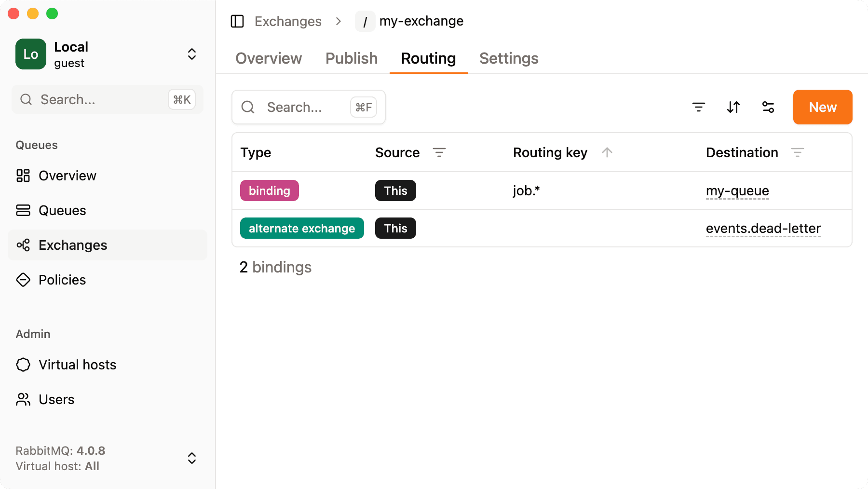Click the Lo connection avatar

click(x=31, y=54)
